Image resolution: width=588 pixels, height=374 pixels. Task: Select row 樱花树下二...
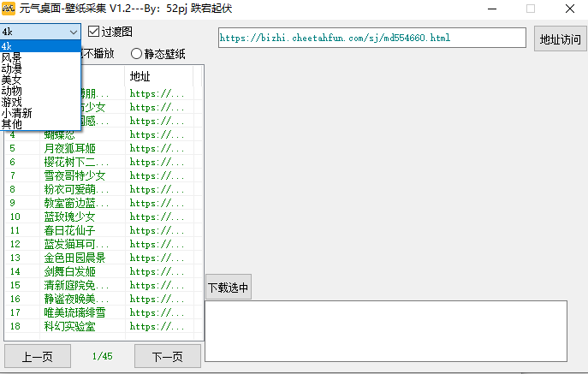tap(104, 162)
